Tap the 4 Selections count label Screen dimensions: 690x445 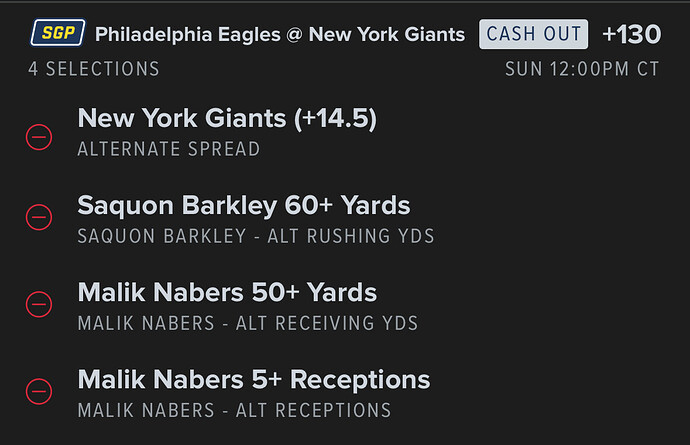pos(94,69)
